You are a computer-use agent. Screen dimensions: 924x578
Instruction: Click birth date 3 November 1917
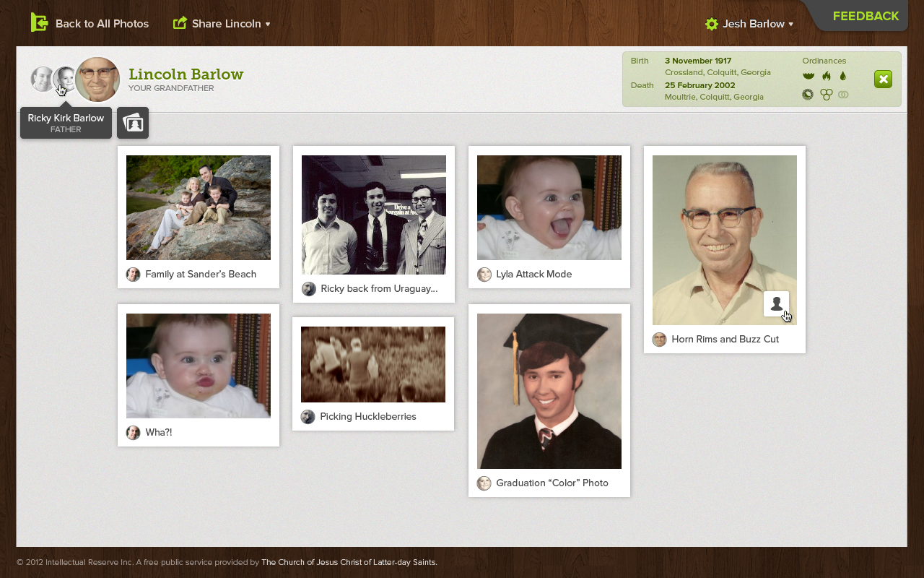(698, 61)
